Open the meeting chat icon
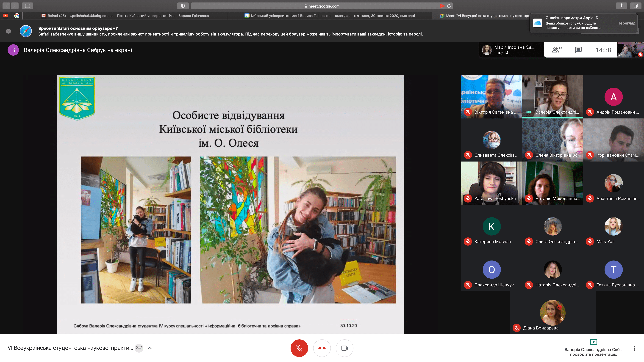 (578, 50)
